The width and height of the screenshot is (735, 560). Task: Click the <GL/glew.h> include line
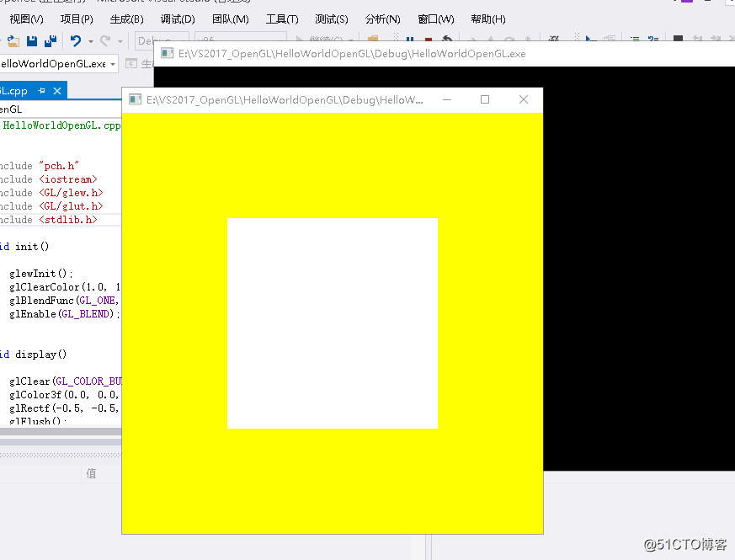[x=51, y=193]
